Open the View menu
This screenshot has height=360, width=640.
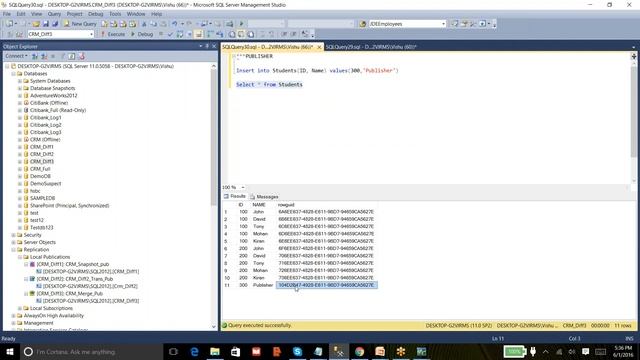(x=36, y=14)
